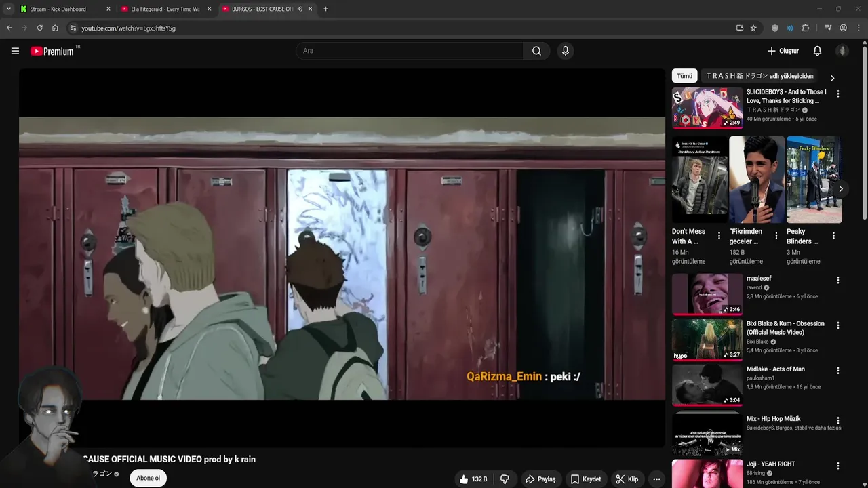Open the account avatar menu
This screenshot has width=868, height=488.
click(x=842, y=51)
